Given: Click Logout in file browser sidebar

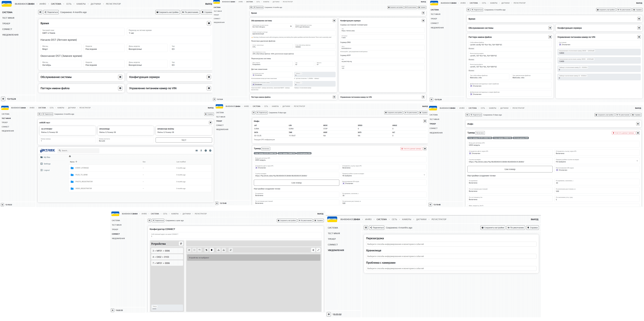Looking at the screenshot, I should pos(46,170).
